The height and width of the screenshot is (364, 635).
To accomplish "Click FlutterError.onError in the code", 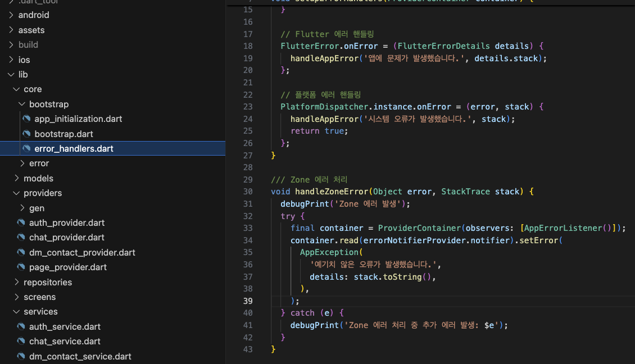I will pyautogui.click(x=329, y=46).
